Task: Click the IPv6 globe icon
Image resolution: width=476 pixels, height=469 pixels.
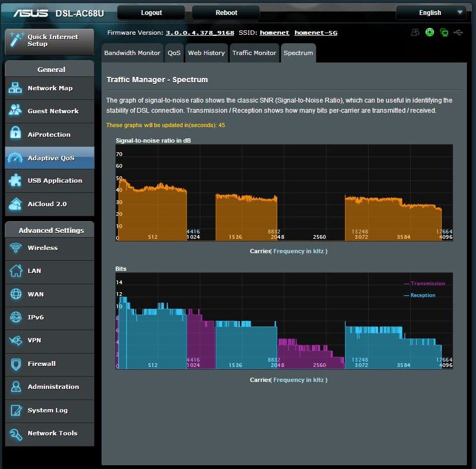Action: (16, 317)
